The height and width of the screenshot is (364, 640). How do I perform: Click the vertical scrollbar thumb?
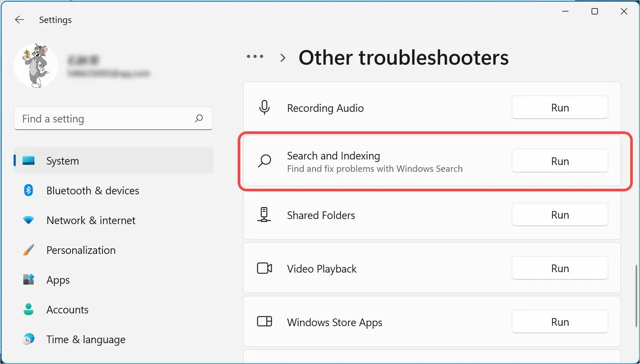[636, 296]
